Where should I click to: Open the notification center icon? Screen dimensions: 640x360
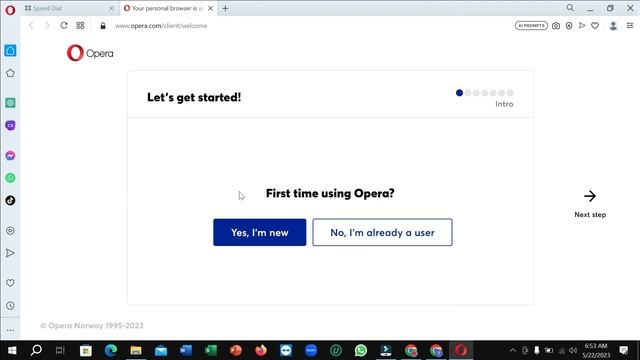point(624,350)
